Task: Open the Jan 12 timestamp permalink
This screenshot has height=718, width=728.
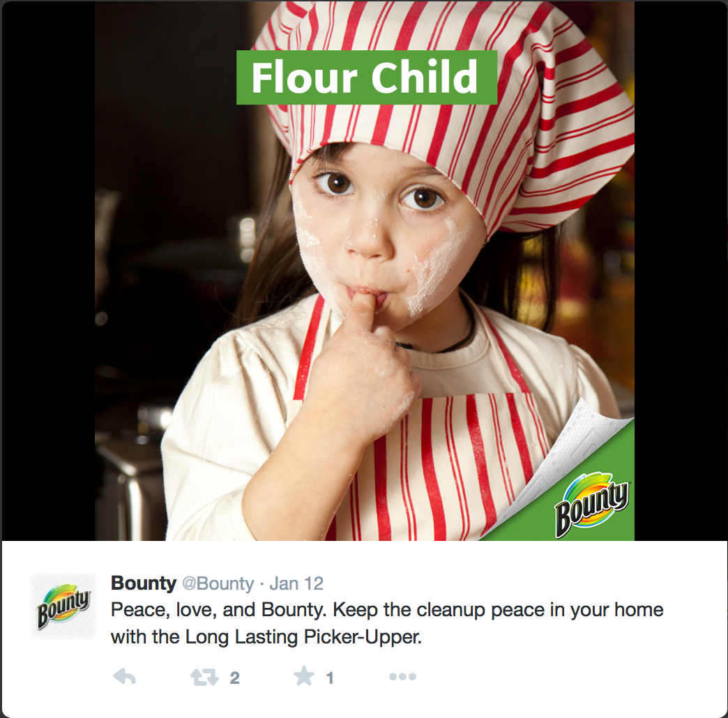Action: click(296, 583)
